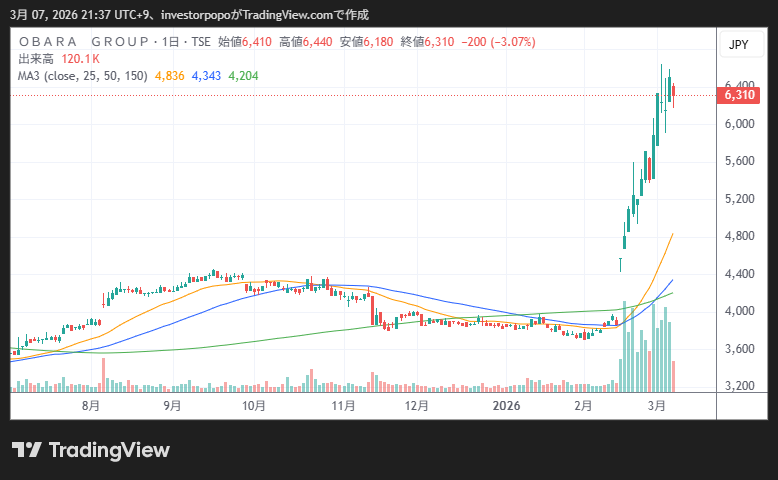Viewport: 778px width, 480px height.
Task: Click the 4,800 price axis label
Action: tap(738, 236)
